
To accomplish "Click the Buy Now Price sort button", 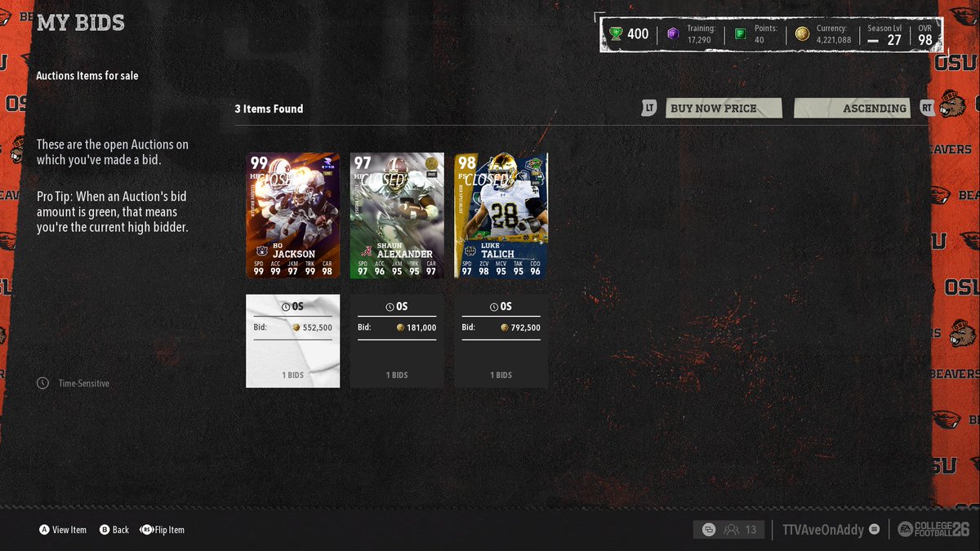I will pos(724,108).
